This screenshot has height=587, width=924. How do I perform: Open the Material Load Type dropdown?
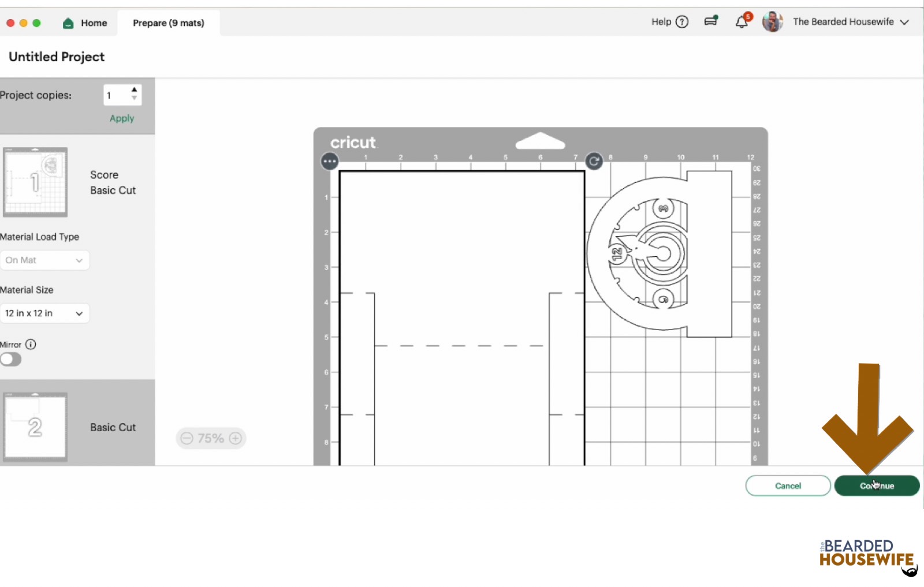pos(44,260)
